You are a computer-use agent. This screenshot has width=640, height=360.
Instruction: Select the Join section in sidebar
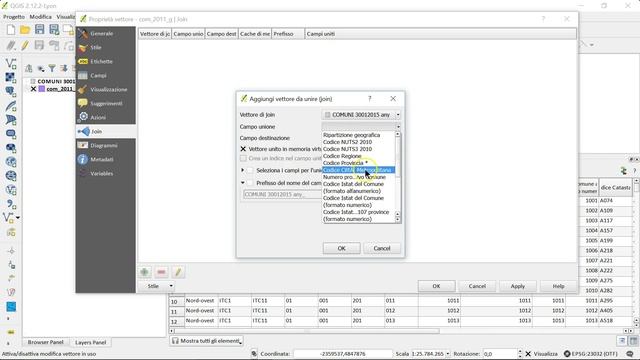(106, 131)
